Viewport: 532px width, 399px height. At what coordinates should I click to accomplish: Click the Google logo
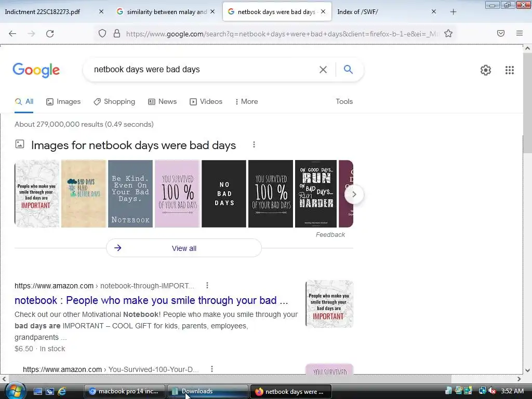pyautogui.click(x=36, y=70)
